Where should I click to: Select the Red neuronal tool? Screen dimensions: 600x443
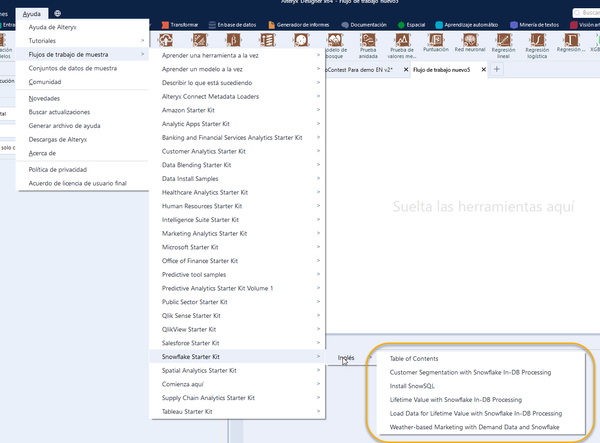click(x=470, y=43)
